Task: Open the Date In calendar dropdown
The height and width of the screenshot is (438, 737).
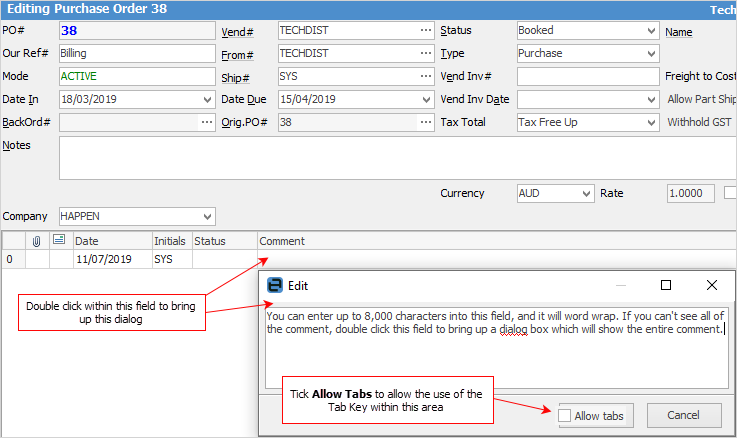Action: click(207, 99)
